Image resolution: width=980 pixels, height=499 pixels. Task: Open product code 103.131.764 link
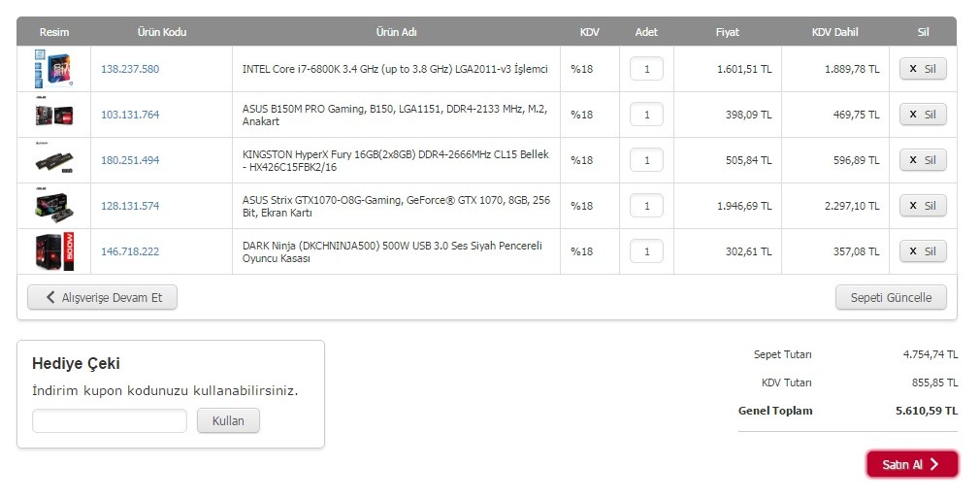[x=130, y=115]
